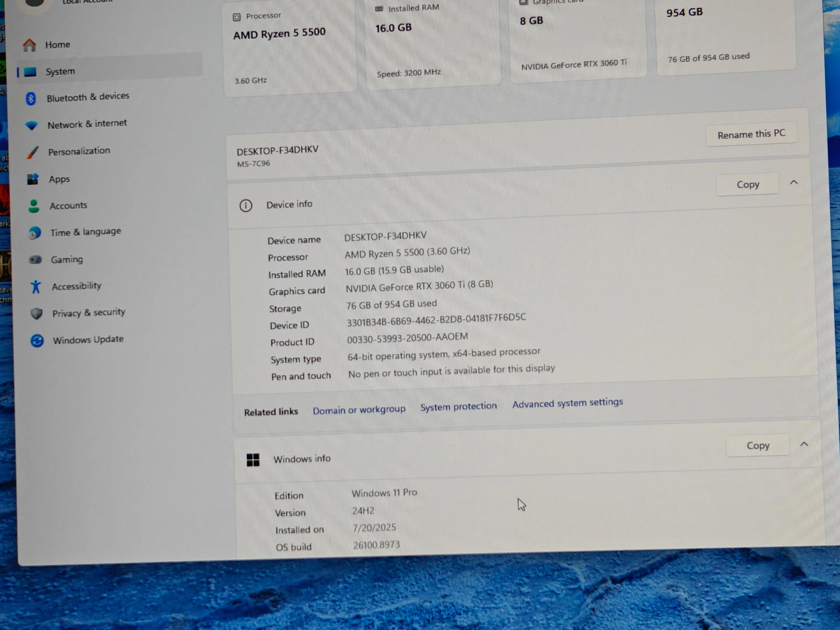840x630 pixels.
Task: Go to Privacy & security
Action: click(89, 313)
